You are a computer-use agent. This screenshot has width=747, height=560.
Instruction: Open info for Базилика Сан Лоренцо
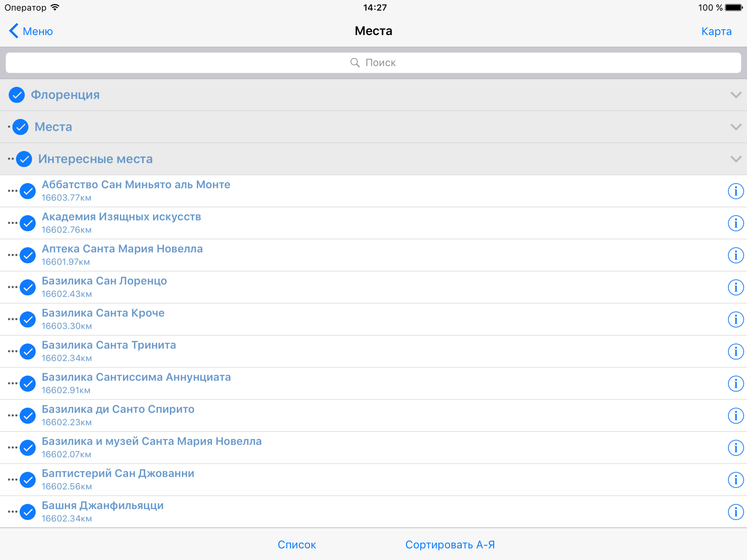[735, 287]
